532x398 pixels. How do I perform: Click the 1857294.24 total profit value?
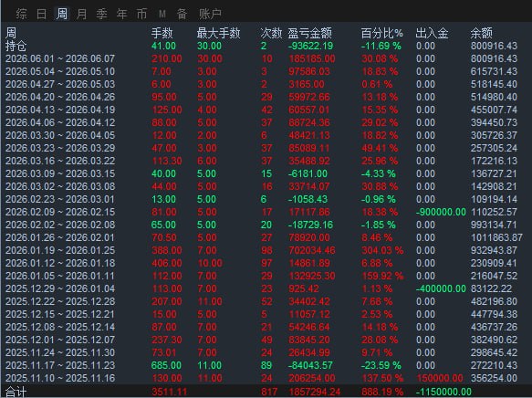315,392
